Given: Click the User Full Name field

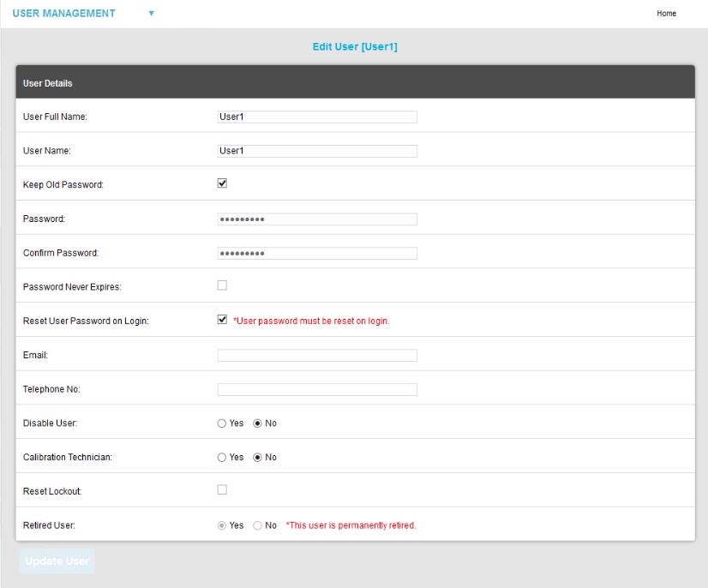Looking at the screenshot, I should pos(317,117).
